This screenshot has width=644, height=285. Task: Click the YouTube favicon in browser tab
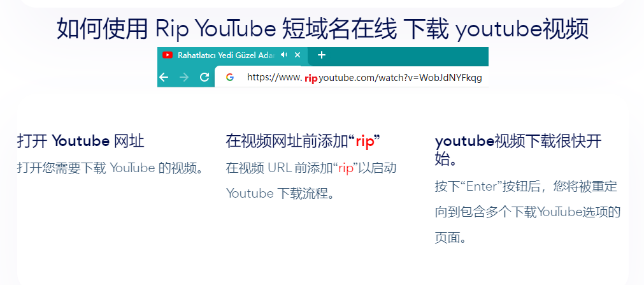pyautogui.click(x=167, y=55)
